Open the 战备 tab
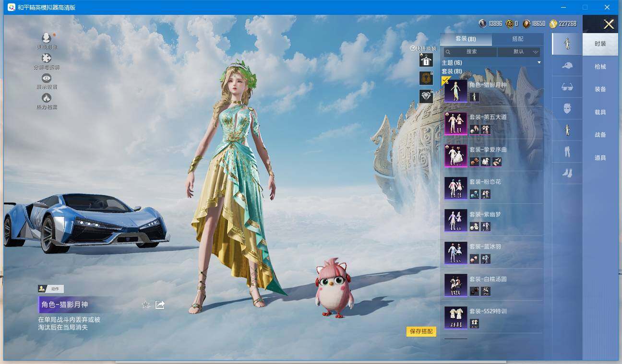The width and height of the screenshot is (622, 364). point(600,135)
